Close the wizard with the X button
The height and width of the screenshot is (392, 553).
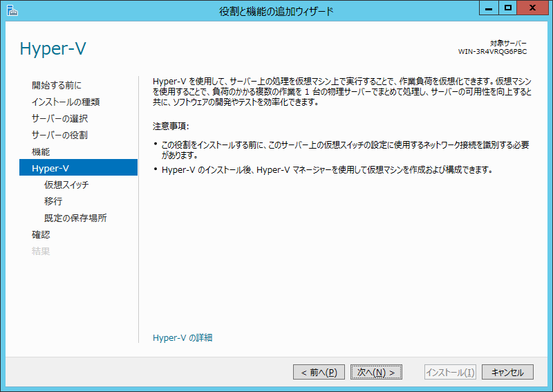click(x=532, y=8)
